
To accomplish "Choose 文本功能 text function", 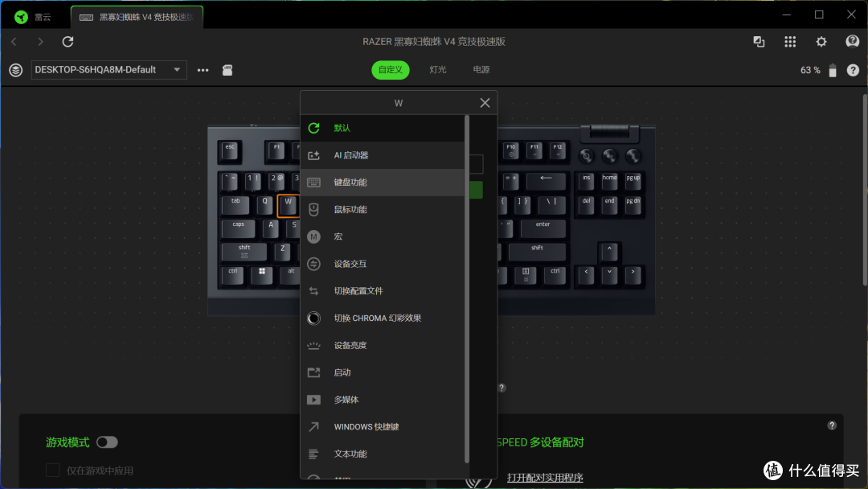I will pyautogui.click(x=383, y=454).
